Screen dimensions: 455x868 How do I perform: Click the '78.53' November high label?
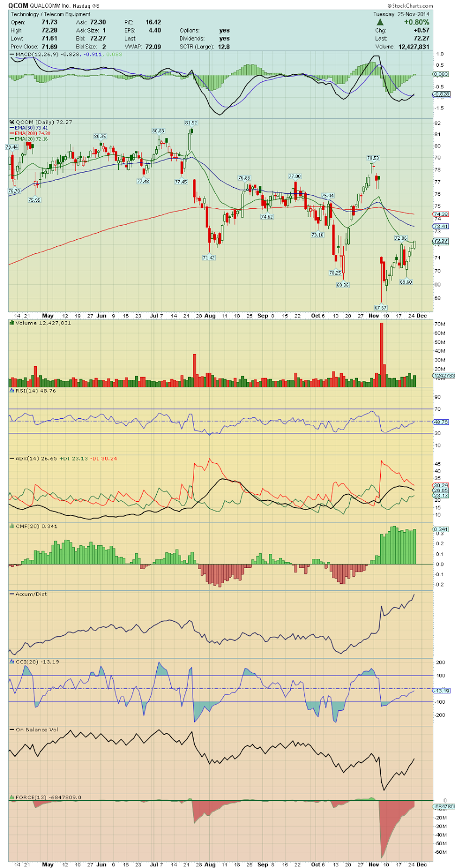pos(373,158)
